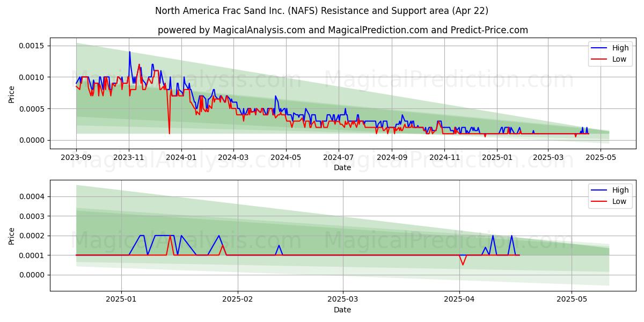Viewport: 644px width, 322px height.
Task: Click the 'Price' axis label of the bottom chart
Action: click(11, 236)
